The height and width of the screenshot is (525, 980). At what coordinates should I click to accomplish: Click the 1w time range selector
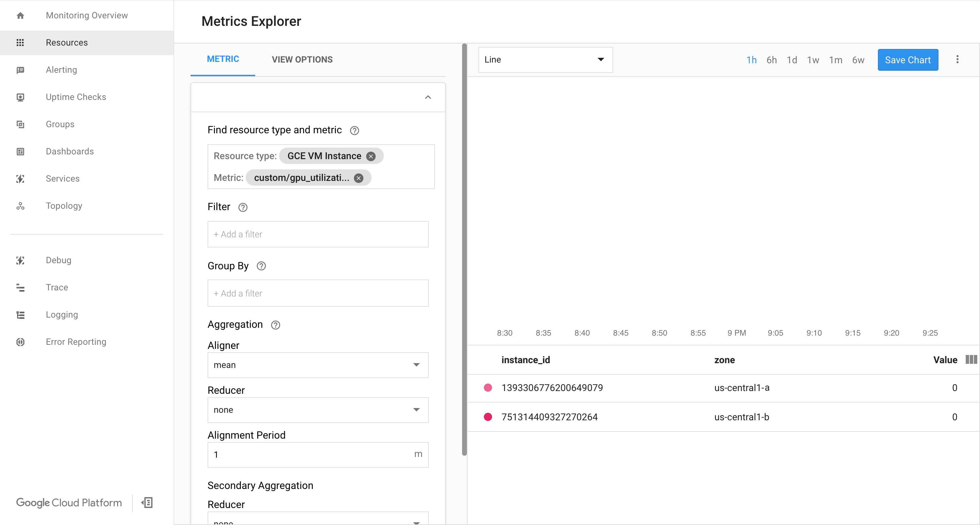pyautogui.click(x=813, y=60)
